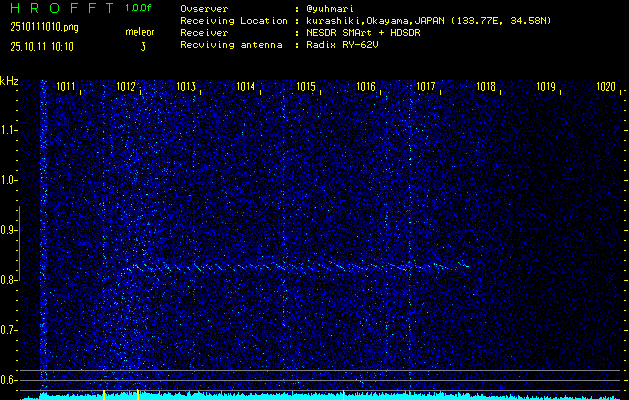
Task: Click the observer name @yuhmari
Action: 330,9
